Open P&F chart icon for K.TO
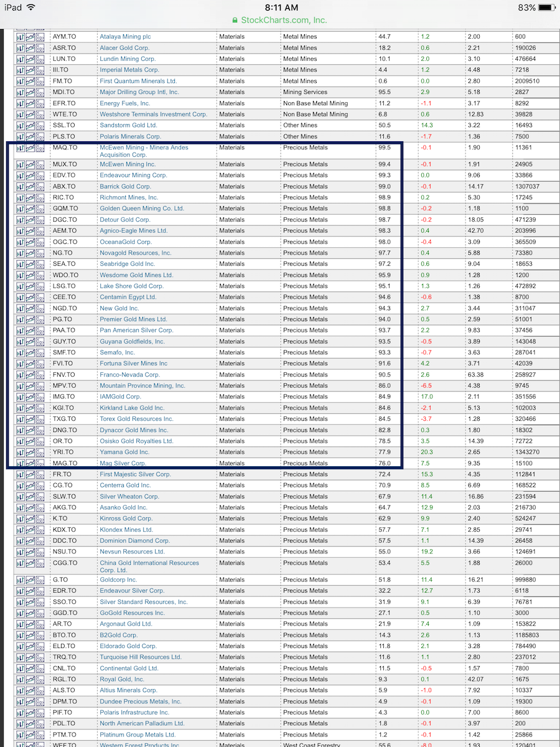The width and height of the screenshot is (560, 747). pyautogui.click(x=40, y=519)
